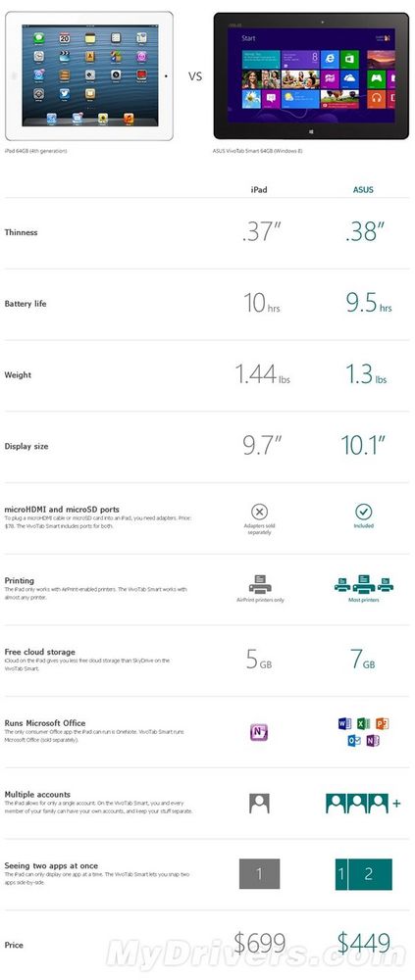Image resolution: width=415 pixels, height=980 pixels.
Task: Click the gray single app tile numbered 1
Action: (259, 874)
